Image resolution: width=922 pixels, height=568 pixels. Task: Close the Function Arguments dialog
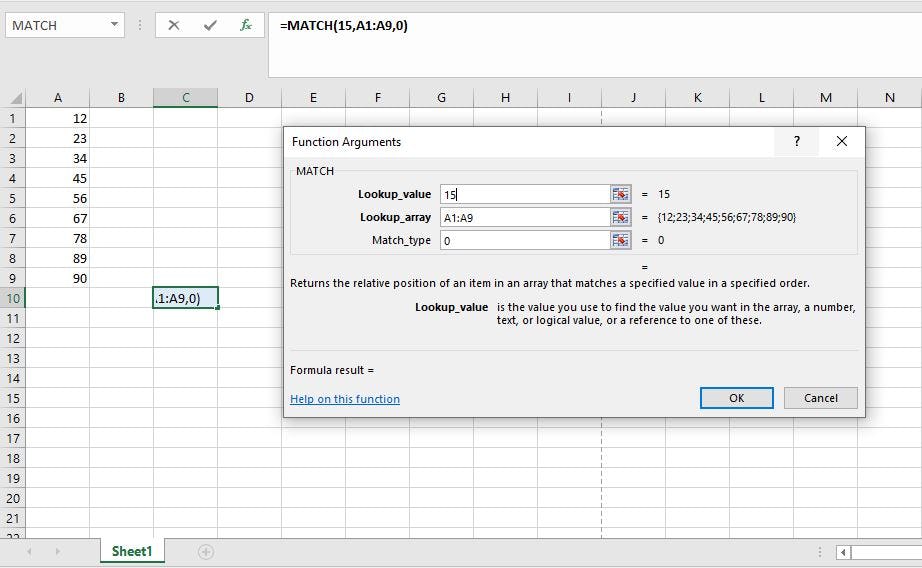[842, 141]
